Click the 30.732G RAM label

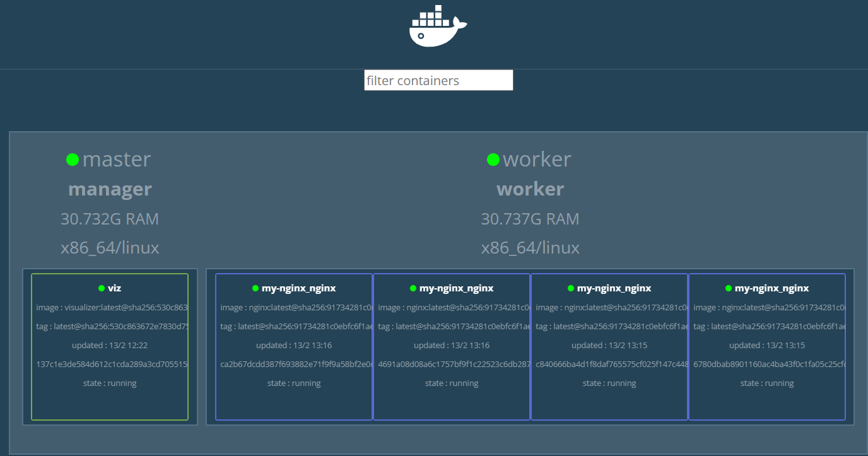[110, 219]
